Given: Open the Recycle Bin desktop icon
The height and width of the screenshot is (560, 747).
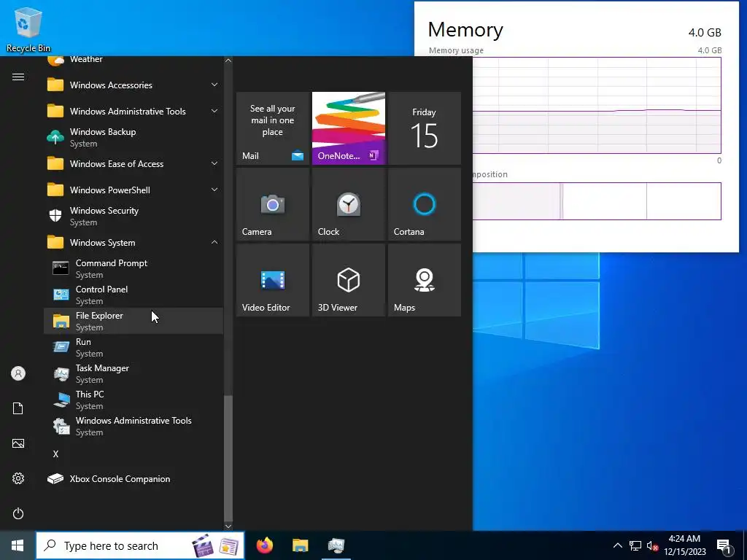Looking at the screenshot, I should (x=28, y=29).
